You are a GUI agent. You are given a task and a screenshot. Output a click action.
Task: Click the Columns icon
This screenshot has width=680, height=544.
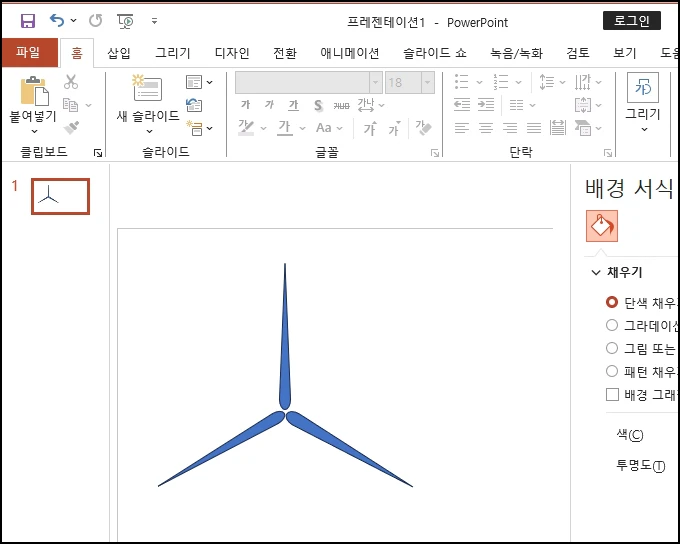(517, 105)
